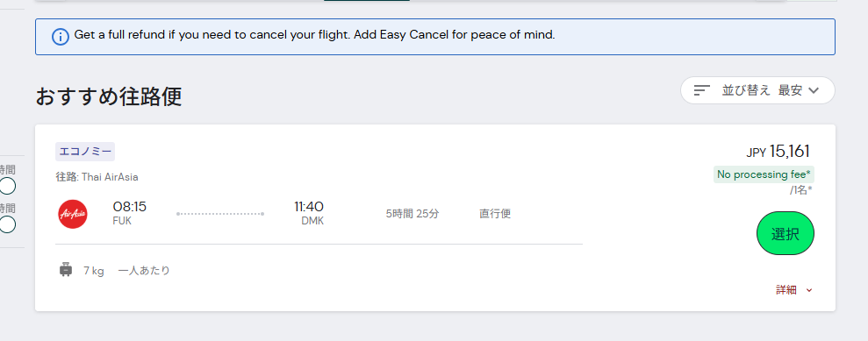Click the 往路: Thai AirAsia carrier label

(97, 177)
